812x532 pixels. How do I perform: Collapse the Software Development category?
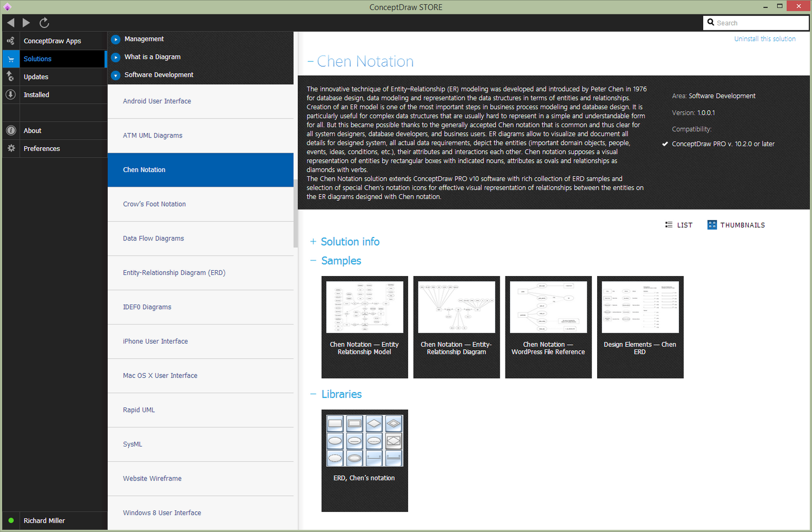115,75
